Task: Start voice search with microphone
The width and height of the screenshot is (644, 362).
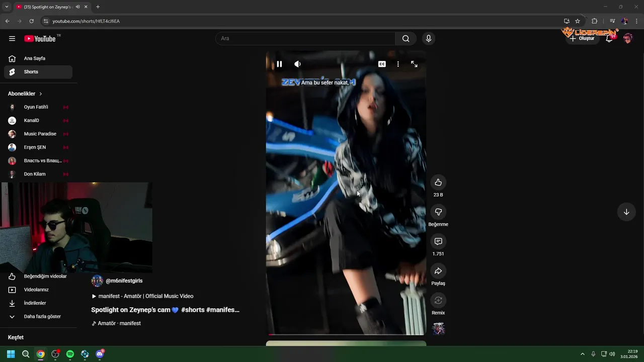Action: [x=429, y=39]
